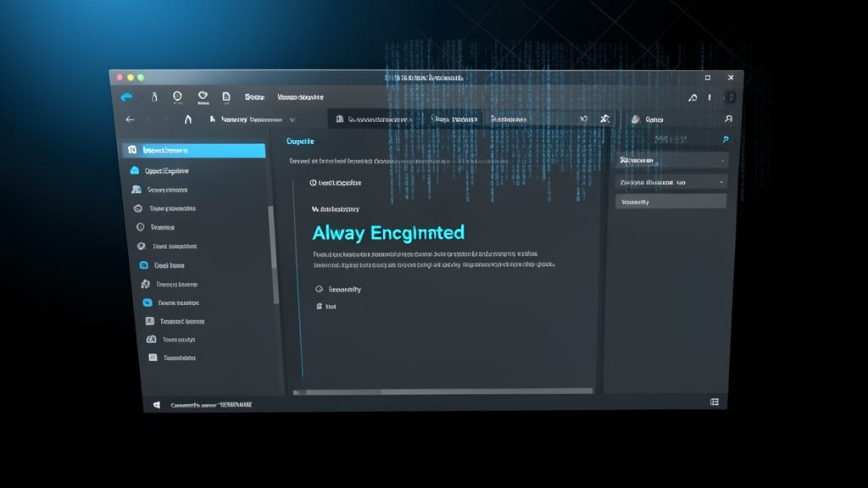The height and width of the screenshot is (488, 868).
Task: Click the blue curved-arrow logo icon
Action: [127, 97]
